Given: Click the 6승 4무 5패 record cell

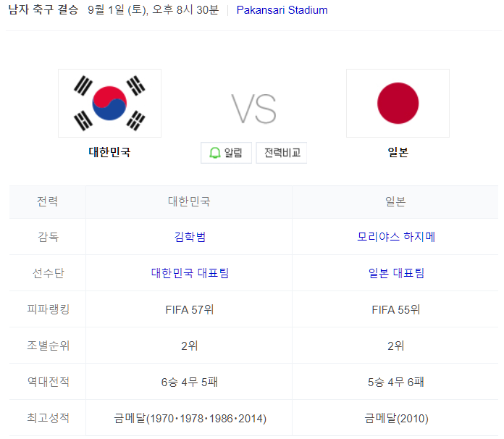Looking at the screenshot, I should coord(190,382).
